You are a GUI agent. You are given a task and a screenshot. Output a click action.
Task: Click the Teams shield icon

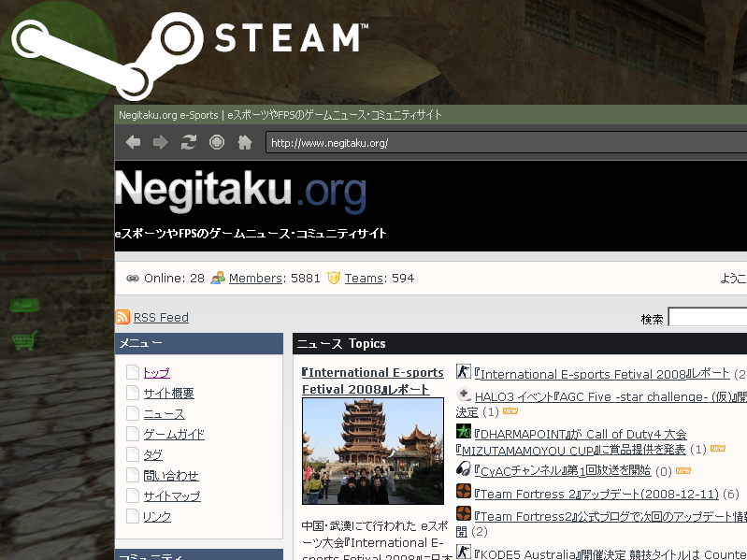[x=334, y=278]
